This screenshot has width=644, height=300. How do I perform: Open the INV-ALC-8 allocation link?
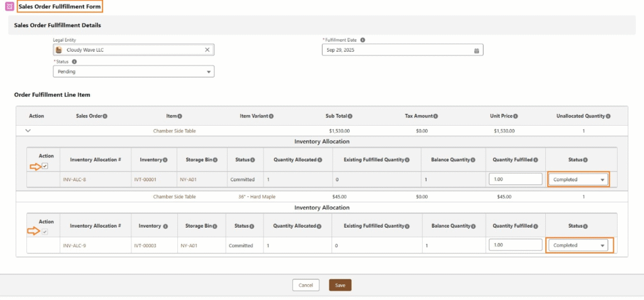point(74,180)
